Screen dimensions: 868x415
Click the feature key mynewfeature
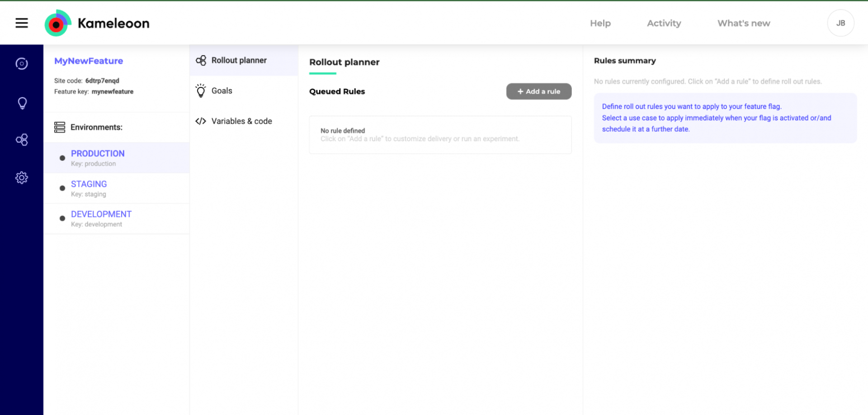[x=113, y=91]
